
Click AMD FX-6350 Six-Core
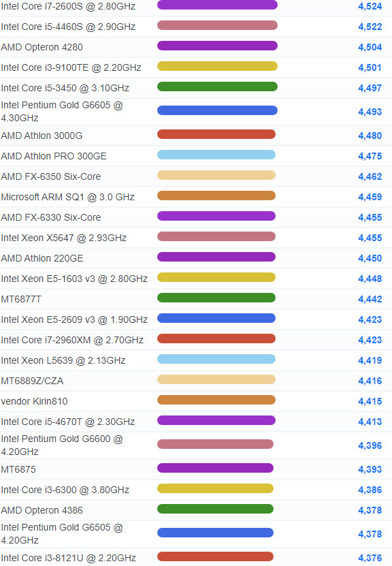click(x=51, y=176)
